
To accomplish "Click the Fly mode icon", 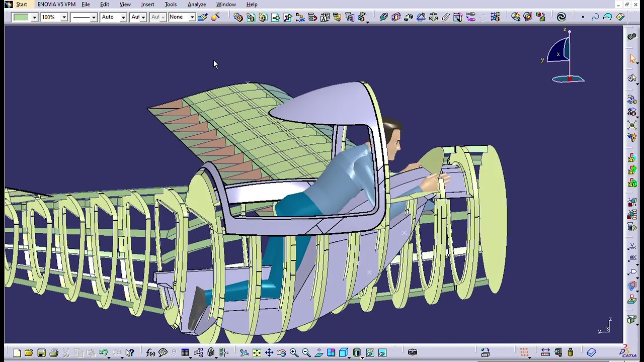I will 244,352.
